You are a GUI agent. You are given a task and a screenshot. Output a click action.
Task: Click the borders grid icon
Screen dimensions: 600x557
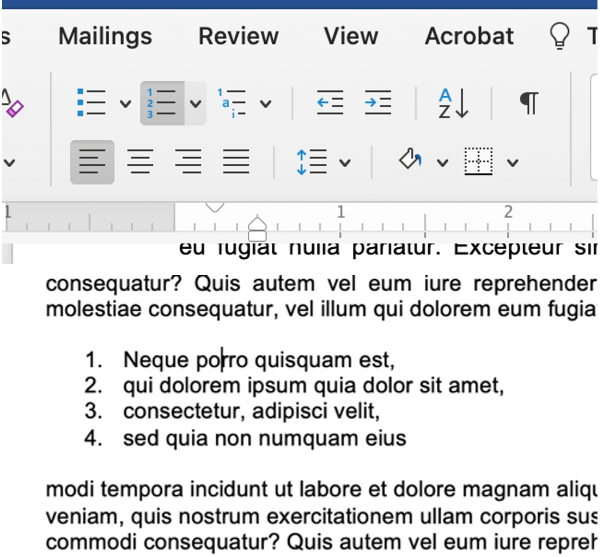pyautogui.click(x=480, y=162)
